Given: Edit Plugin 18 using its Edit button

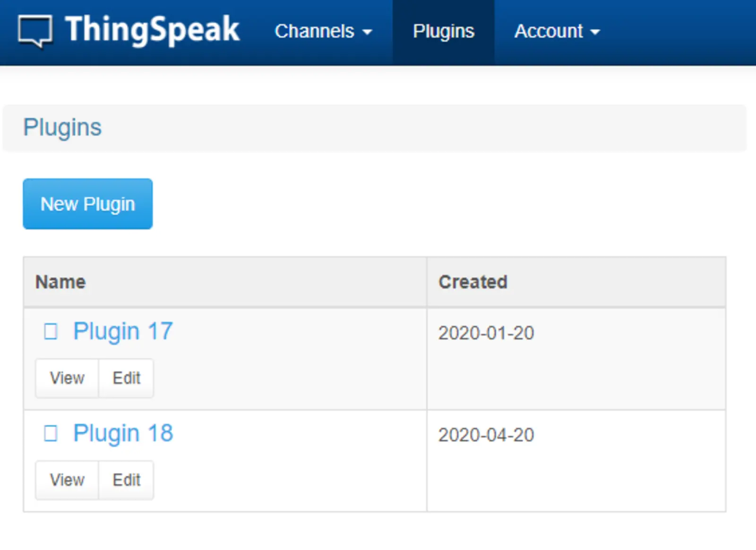Looking at the screenshot, I should (126, 480).
